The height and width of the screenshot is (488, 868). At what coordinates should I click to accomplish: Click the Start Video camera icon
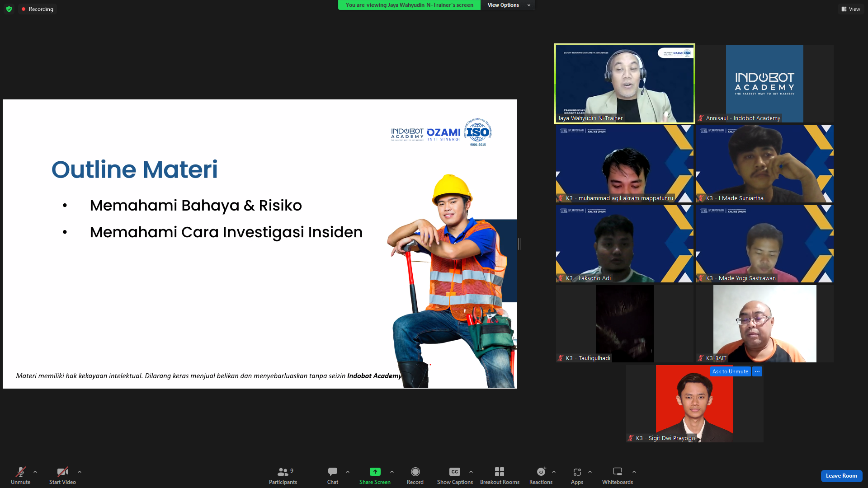click(60, 471)
